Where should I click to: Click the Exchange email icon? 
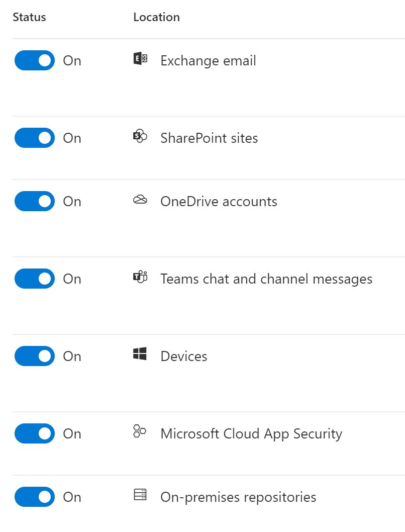click(140, 59)
